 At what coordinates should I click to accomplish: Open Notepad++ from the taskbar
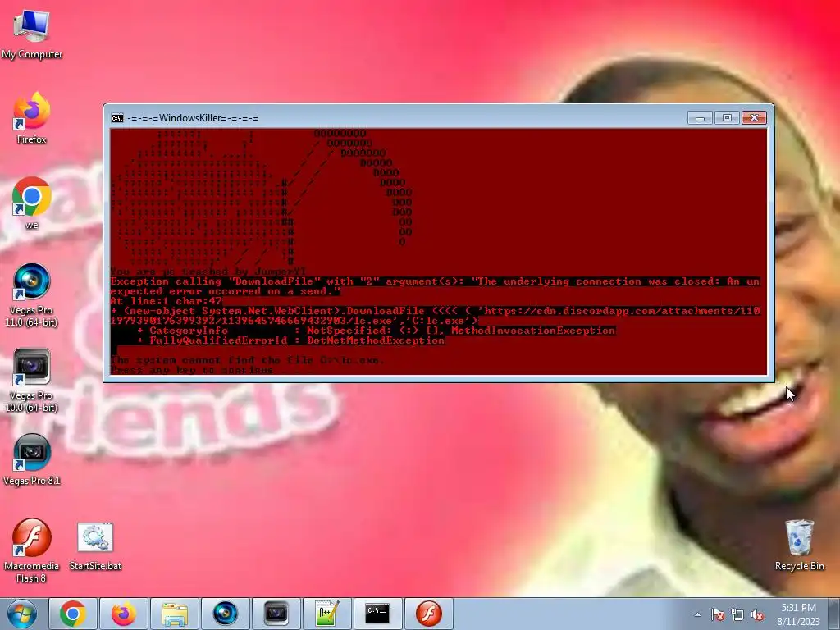pyautogui.click(x=326, y=614)
